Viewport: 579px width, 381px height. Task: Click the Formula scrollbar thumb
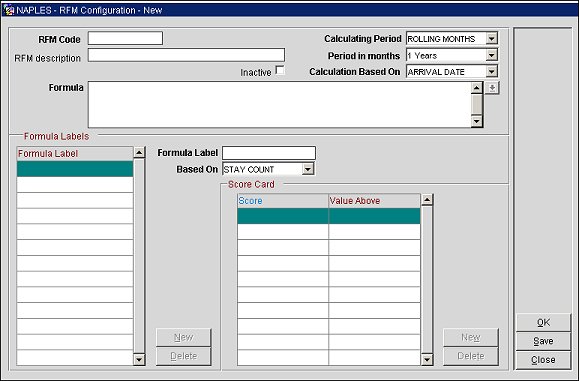tap(477, 104)
